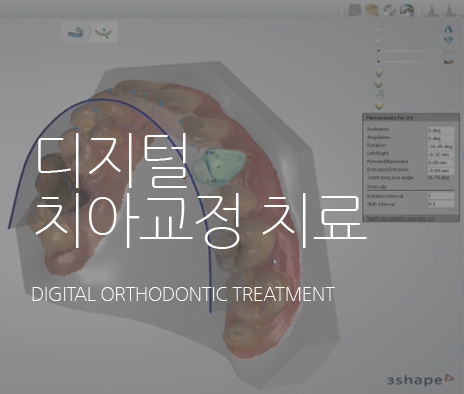Screen dimensions: 464x394
Task: Click the first white tooth icon in side list
Action: pos(379,73)
